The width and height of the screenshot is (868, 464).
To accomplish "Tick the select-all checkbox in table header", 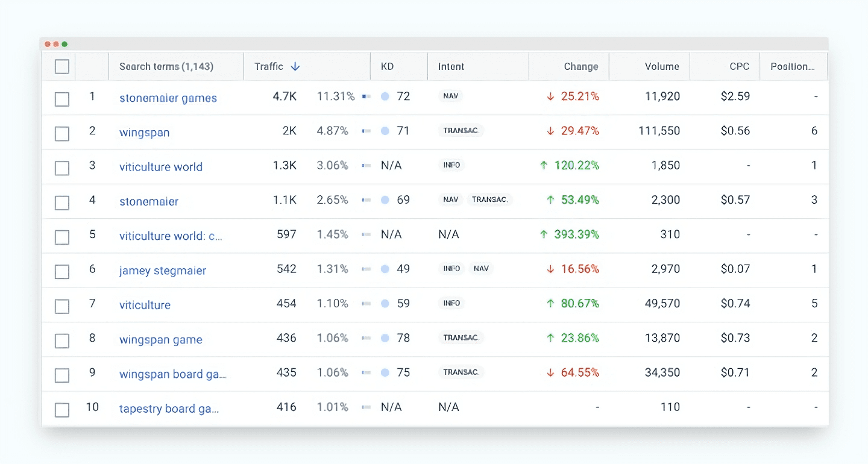I will pyautogui.click(x=62, y=66).
